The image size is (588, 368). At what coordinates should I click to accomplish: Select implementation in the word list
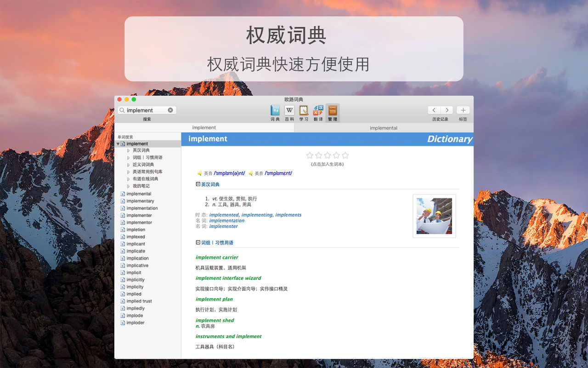142,208
